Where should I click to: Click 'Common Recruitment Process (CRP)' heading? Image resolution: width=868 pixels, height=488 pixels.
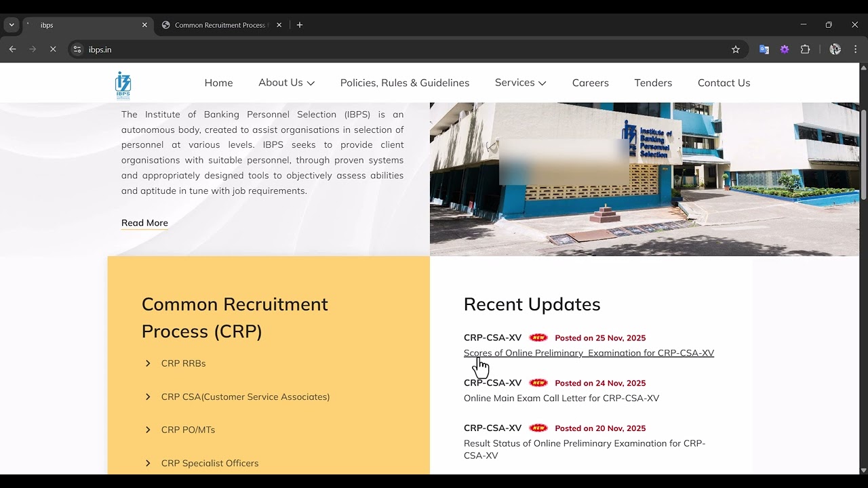[x=235, y=318]
